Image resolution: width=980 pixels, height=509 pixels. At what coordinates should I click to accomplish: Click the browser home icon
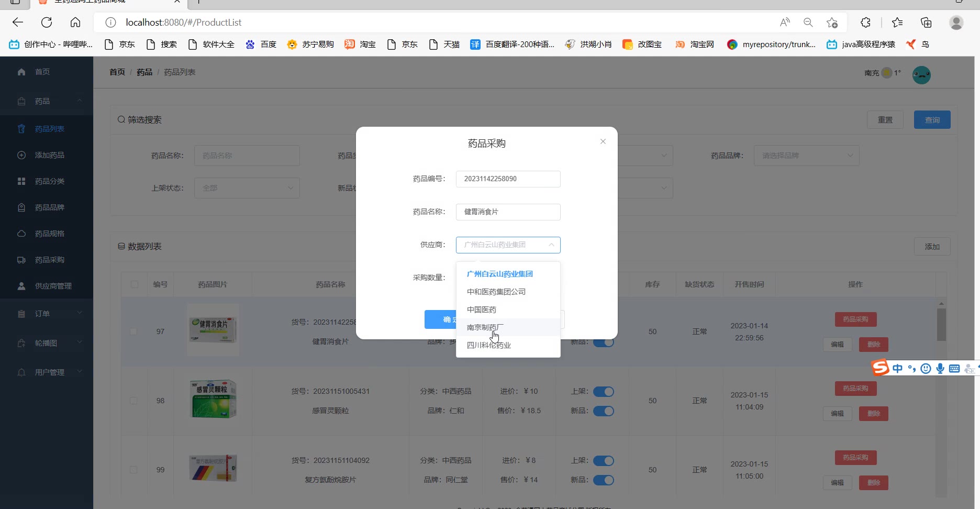tap(75, 23)
